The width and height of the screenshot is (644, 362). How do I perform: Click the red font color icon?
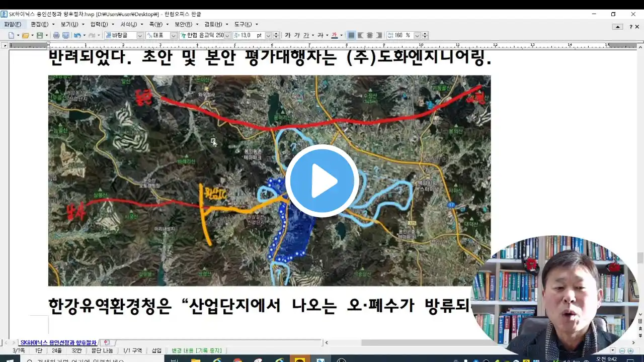pos(335,35)
